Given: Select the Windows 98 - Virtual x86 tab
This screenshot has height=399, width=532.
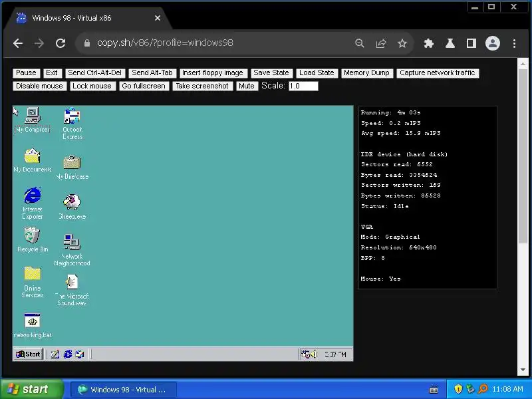Looking at the screenshot, I should pos(88,18).
